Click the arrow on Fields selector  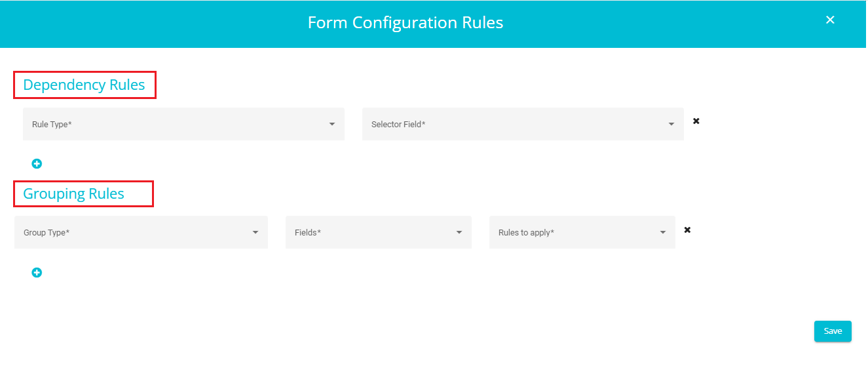pyautogui.click(x=459, y=232)
